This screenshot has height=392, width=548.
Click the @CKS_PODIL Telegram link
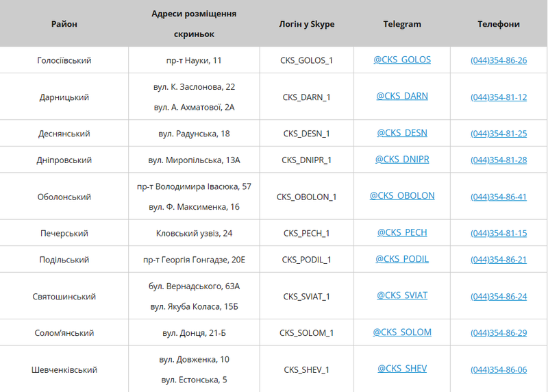point(402,259)
